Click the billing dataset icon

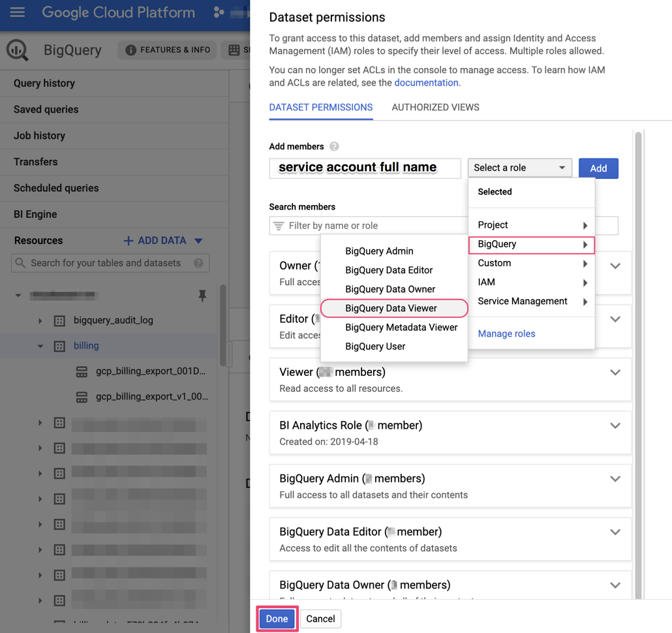pyautogui.click(x=59, y=346)
